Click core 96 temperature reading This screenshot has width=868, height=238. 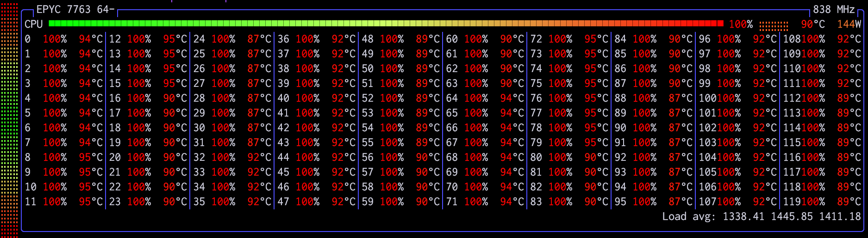[x=765, y=39]
